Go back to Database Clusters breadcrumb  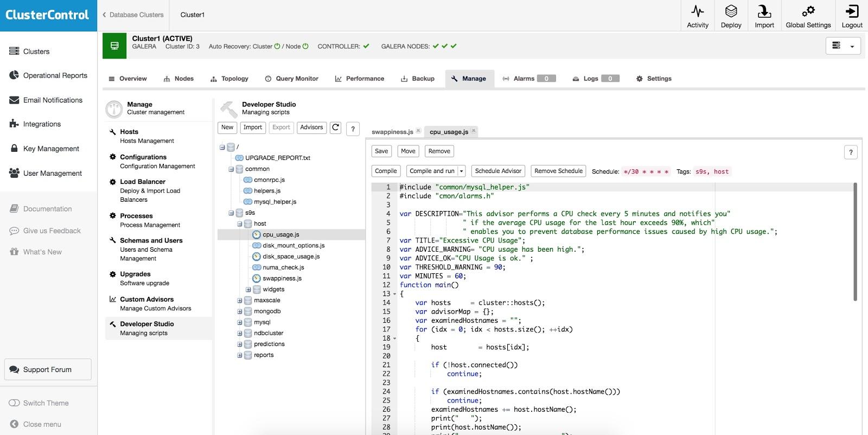(133, 15)
